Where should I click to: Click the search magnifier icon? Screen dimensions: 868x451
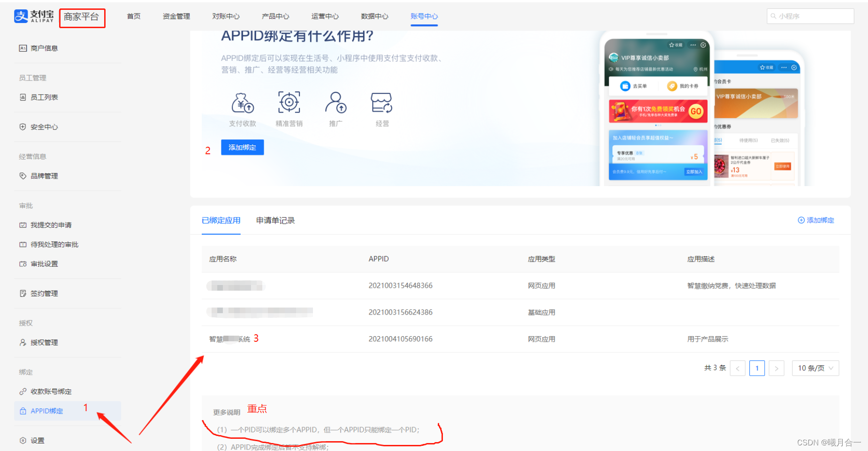point(773,16)
